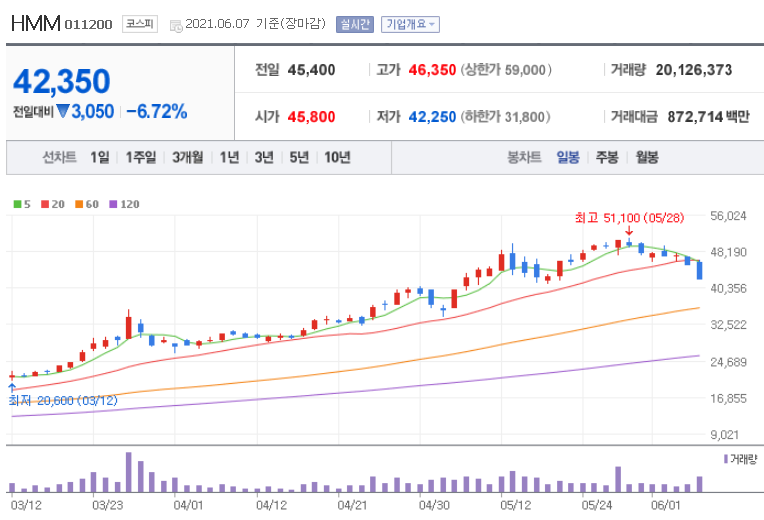Click the 06/01 date axis label

666,505
